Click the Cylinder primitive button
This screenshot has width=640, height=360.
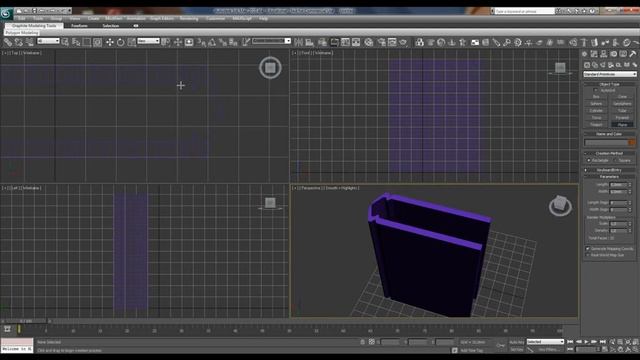click(x=596, y=111)
